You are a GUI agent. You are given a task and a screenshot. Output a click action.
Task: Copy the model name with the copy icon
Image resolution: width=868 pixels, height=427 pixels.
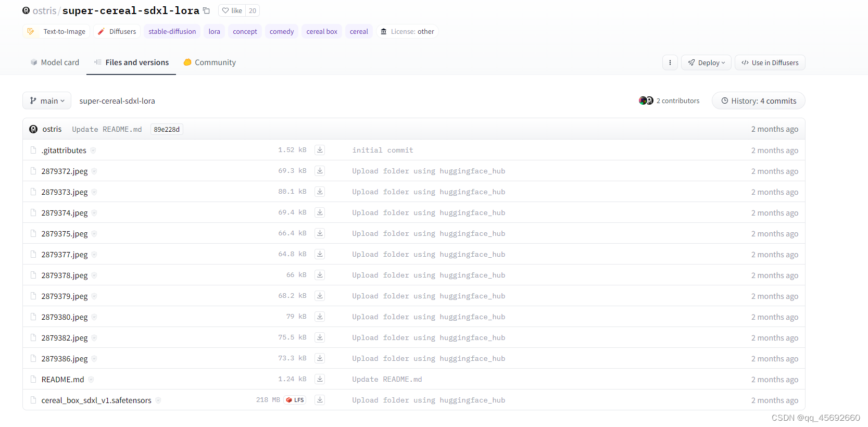pyautogui.click(x=206, y=10)
